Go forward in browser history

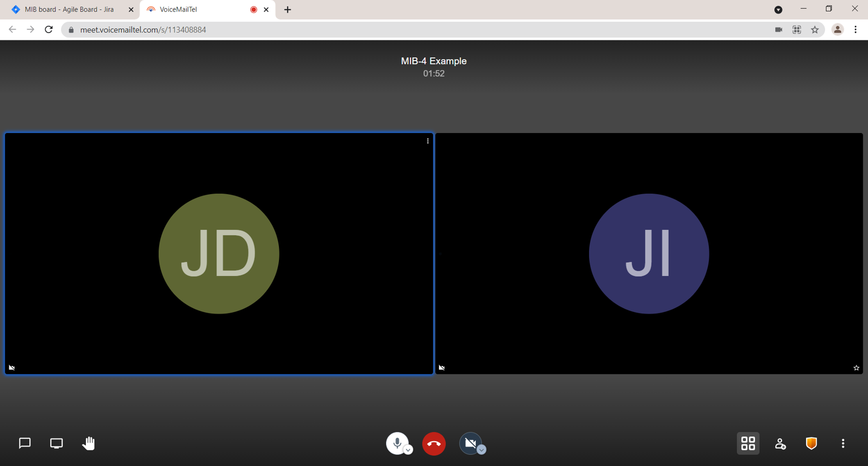pyautogui.click(x=31, y=30)
